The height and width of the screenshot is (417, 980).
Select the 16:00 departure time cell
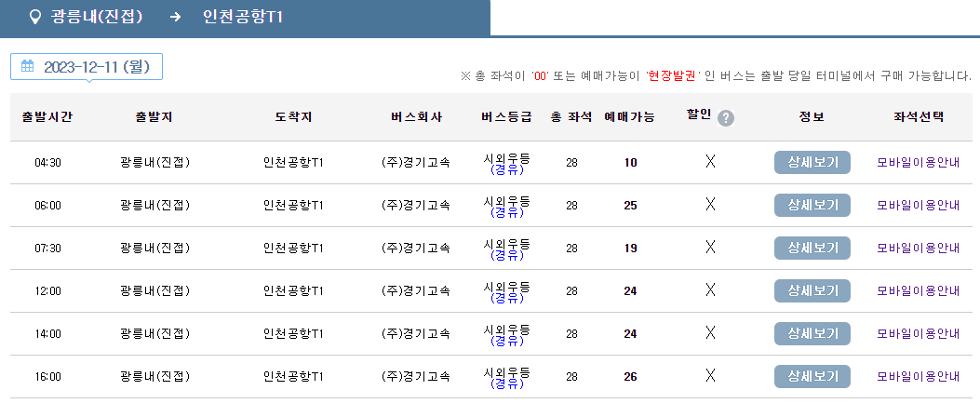coord(47,376)
